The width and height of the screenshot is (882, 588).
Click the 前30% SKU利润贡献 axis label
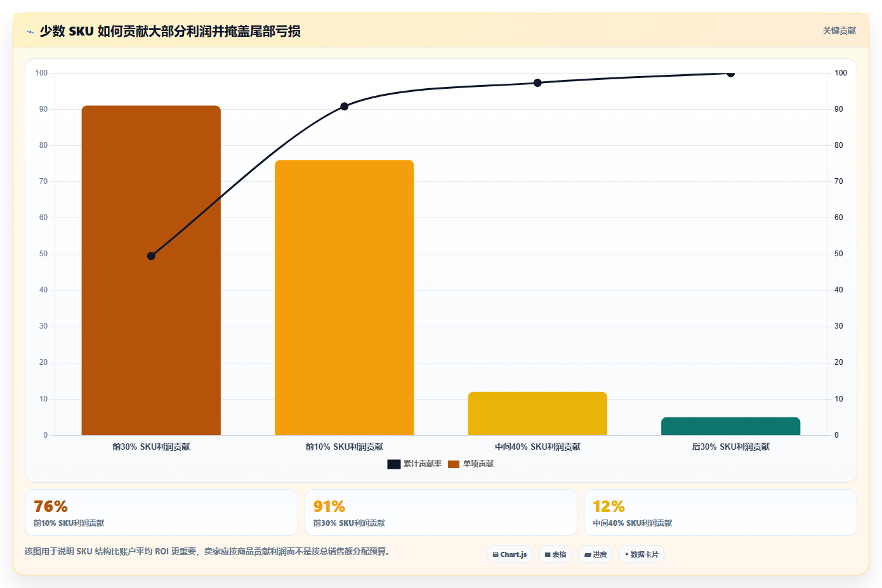click(x=151, y=447)
